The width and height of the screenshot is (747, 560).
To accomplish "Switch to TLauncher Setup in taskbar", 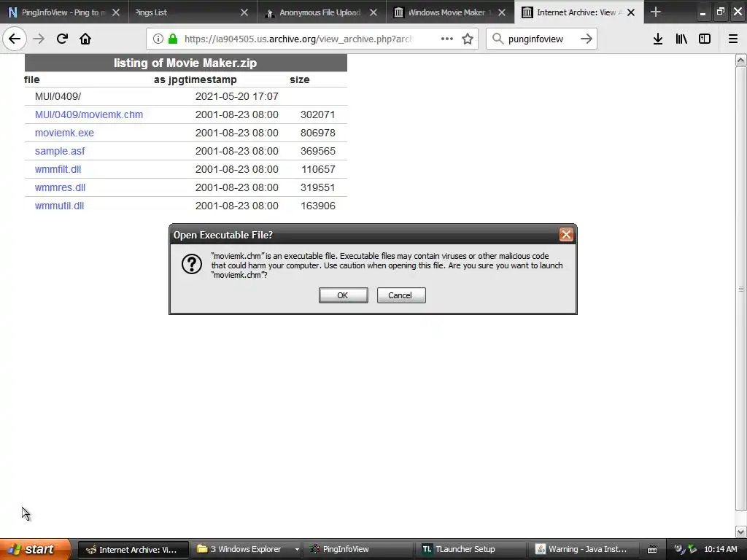I will (472, 550).
